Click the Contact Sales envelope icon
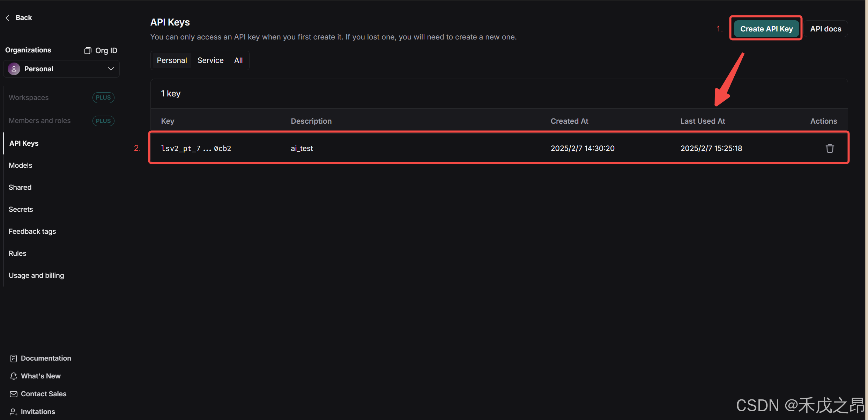This screenshot has width=868, height=420. pos(14,394)
